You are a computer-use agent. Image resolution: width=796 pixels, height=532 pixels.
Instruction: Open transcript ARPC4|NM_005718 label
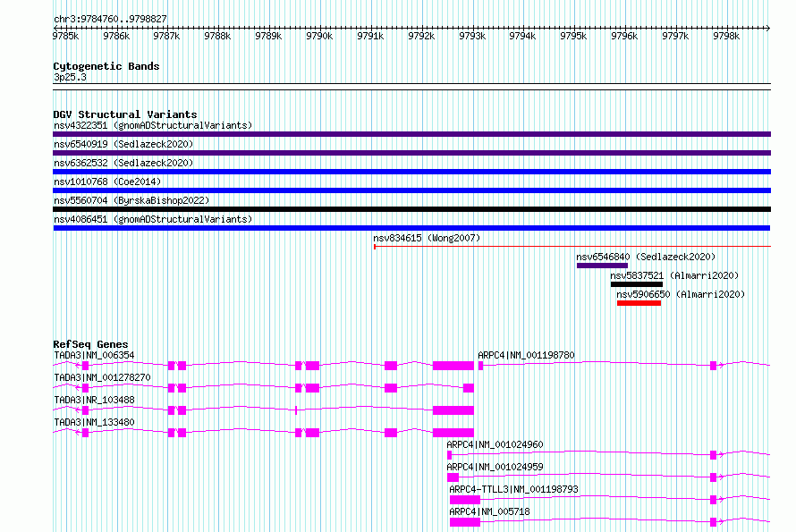click(489, 511)
